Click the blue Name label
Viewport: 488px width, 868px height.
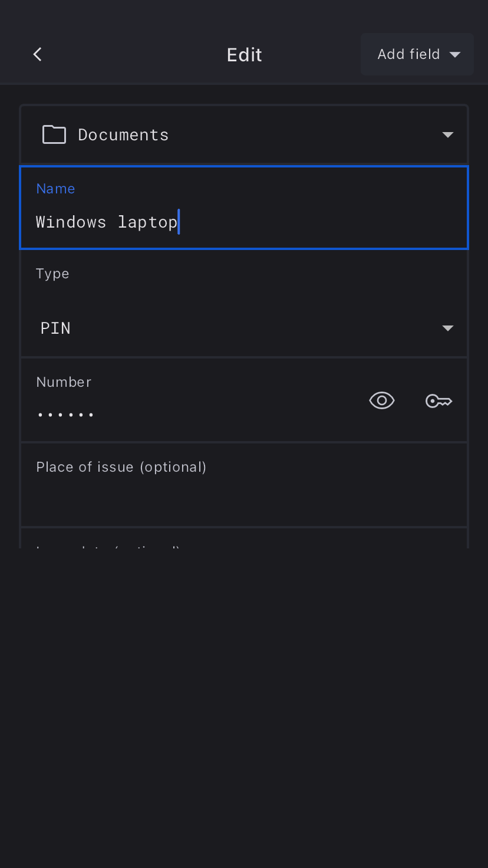click(x=55, y=189)
